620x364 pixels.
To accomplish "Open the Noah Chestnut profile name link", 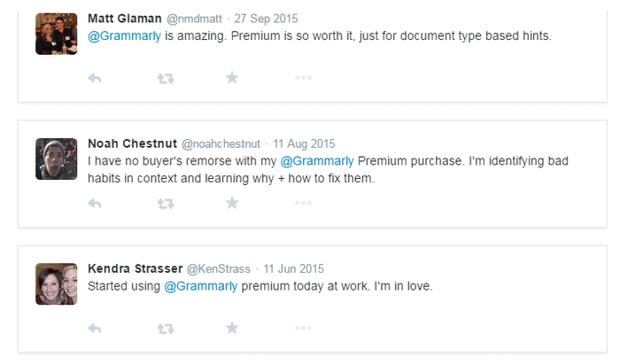I will click(132, 143).
